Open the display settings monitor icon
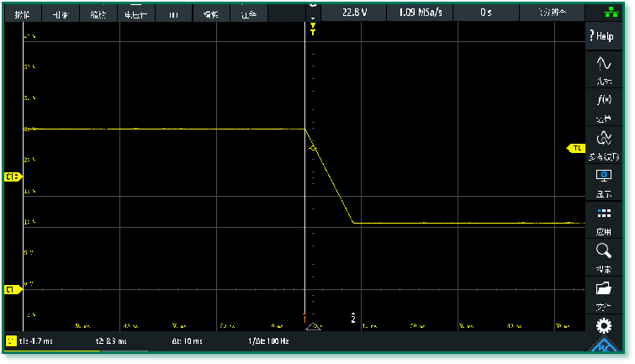The image size is (635, 364). [x=603, y=180]
